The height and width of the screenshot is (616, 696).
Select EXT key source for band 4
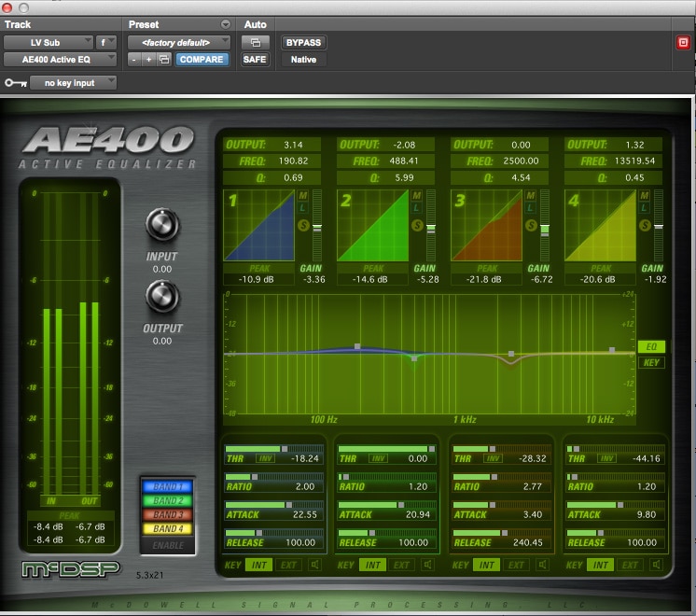pyautogui.click(x=630, y=565)
